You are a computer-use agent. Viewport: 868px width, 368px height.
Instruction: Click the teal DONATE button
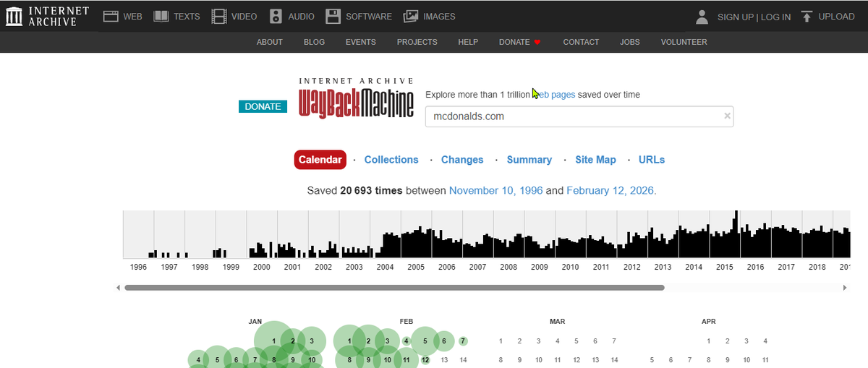pos(263,106)
